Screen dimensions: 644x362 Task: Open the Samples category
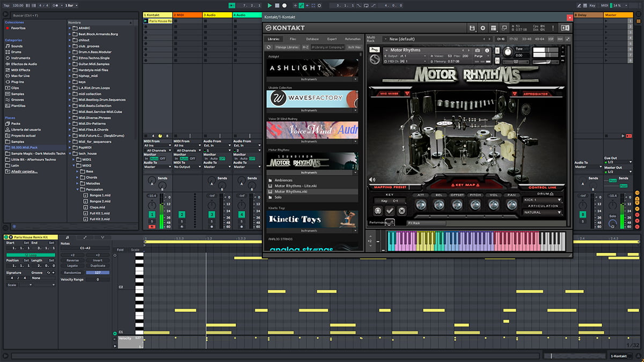click(x=17, y=93)
